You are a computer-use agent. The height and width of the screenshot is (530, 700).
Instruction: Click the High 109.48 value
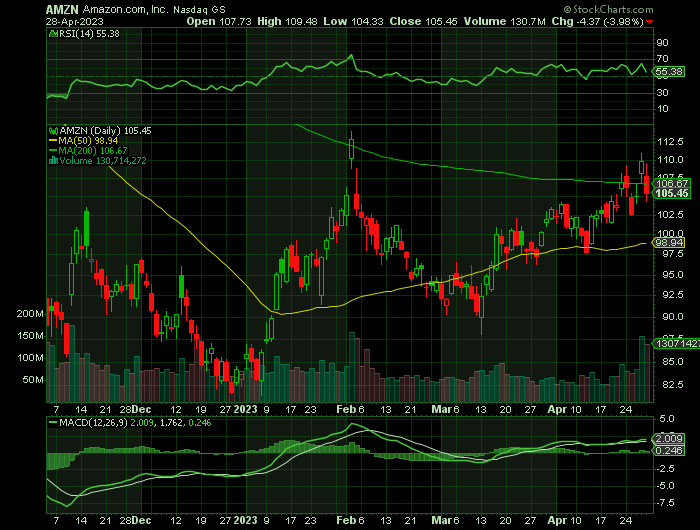288,21
